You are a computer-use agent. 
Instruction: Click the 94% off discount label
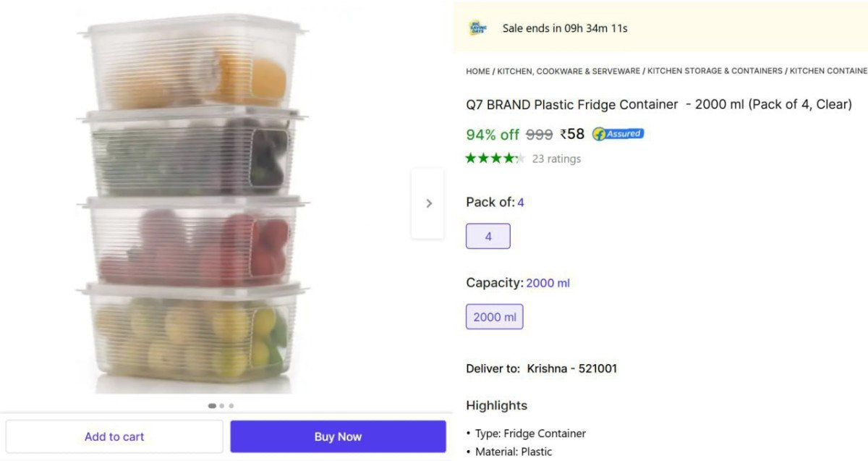tap(493, 135)
